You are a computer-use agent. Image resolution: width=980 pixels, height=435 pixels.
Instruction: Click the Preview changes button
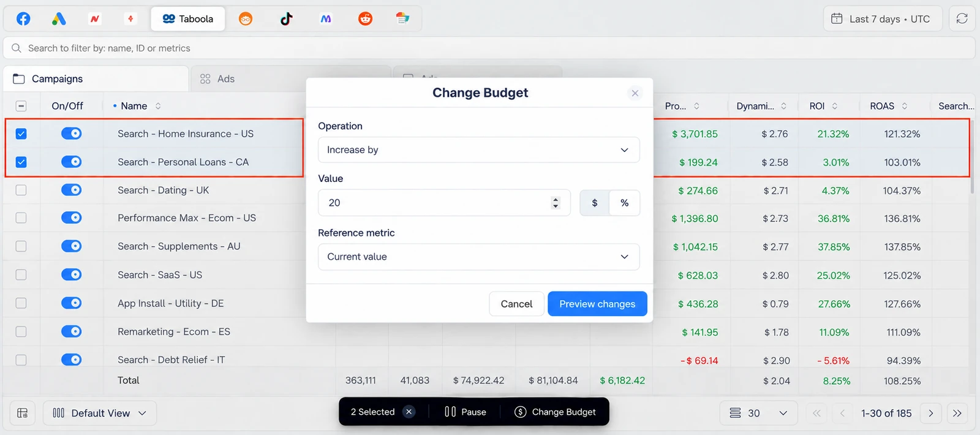(x=597, y=304)
